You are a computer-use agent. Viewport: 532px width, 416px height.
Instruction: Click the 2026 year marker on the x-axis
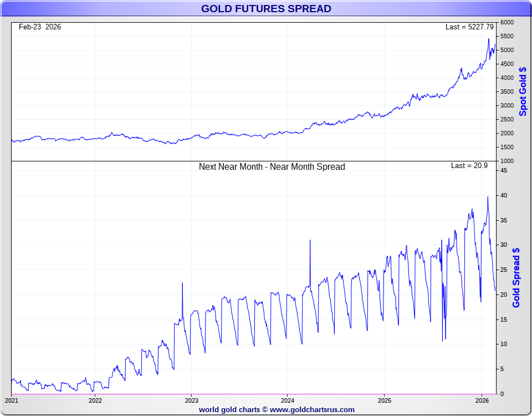click(x=481, y=400)
